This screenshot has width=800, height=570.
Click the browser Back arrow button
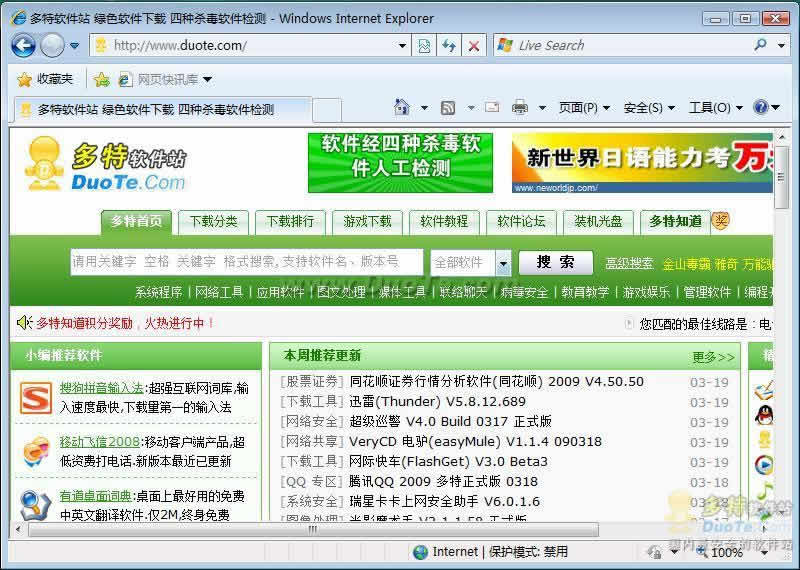pos(23,45)
